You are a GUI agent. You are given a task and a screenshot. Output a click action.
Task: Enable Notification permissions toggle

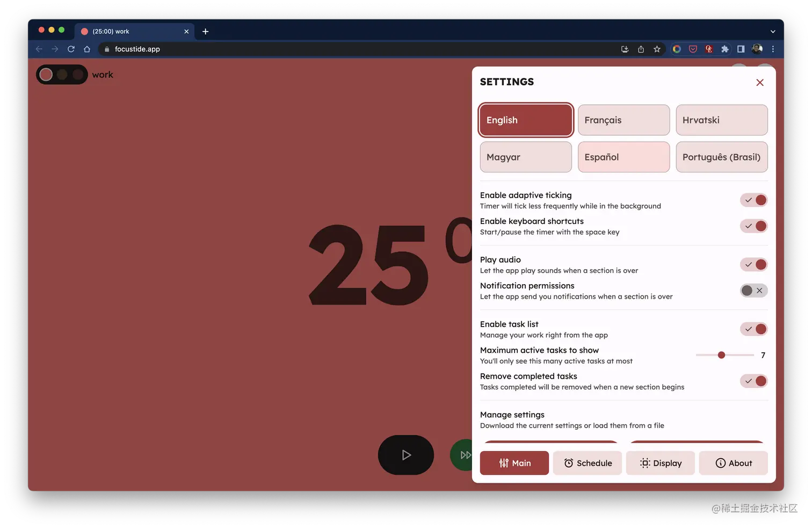pyautogui.click(x=754, y=291)
